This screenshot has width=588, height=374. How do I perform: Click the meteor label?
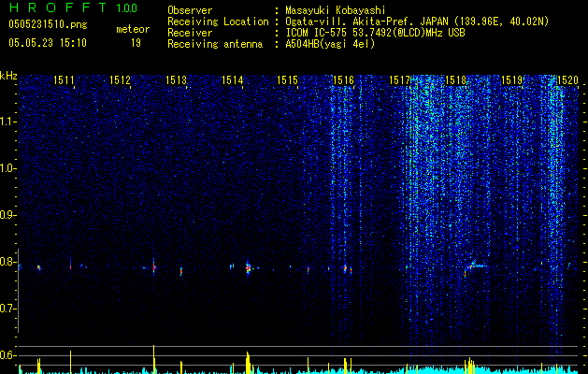133,29
